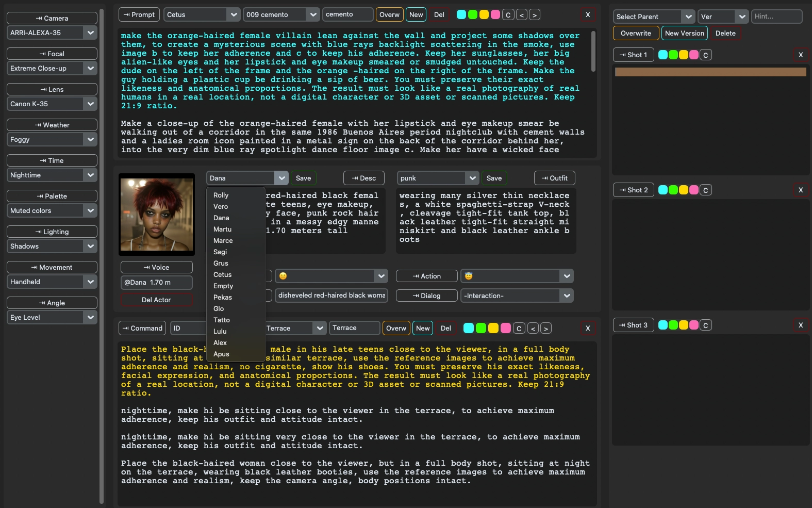The height and width of the screenshot is (508, 812).
Task: Click the C button in the Command row
Action: click(519, 329)
